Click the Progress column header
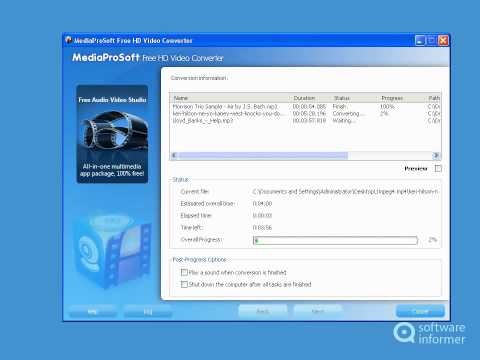This screenshot has width=480, height=360. pyautogui.click(x=401, y=98)
